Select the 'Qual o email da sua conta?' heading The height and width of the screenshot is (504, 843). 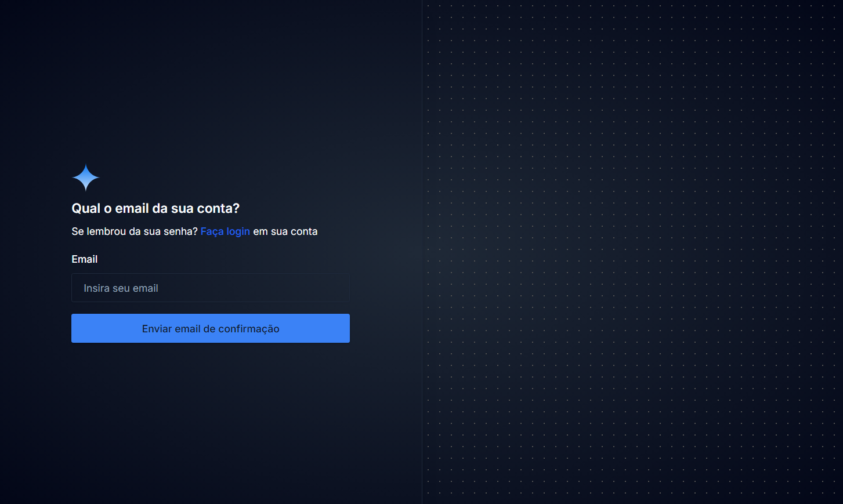[x=155, y=208]
